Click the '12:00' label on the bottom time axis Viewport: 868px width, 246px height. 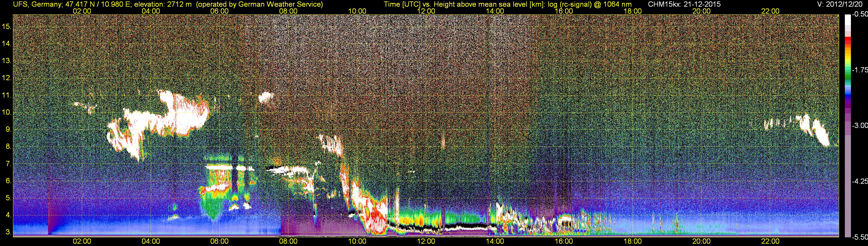[426, 241]
